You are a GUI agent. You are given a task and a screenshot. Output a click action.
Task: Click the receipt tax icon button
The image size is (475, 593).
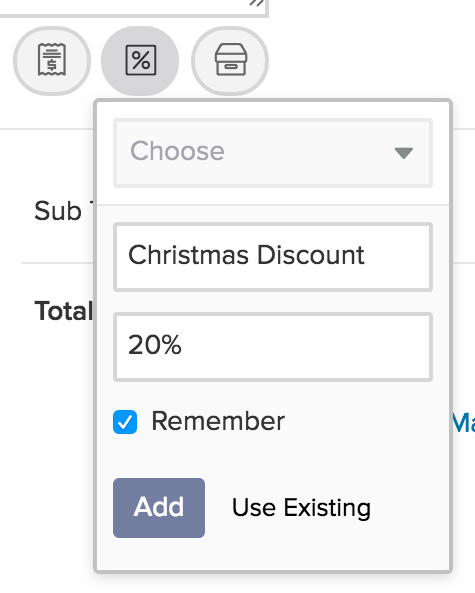[52, 61]
